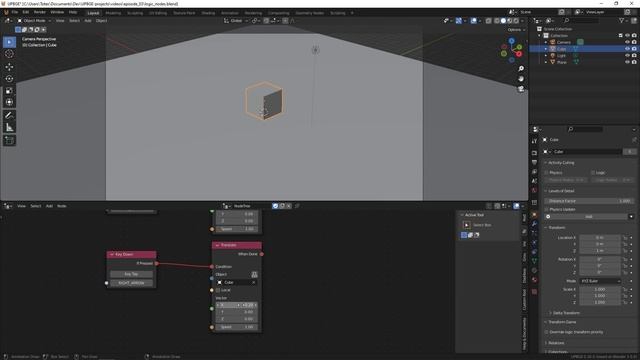
Task: Hide Cube in viewport via eye icon
Action: coord(627,49)
